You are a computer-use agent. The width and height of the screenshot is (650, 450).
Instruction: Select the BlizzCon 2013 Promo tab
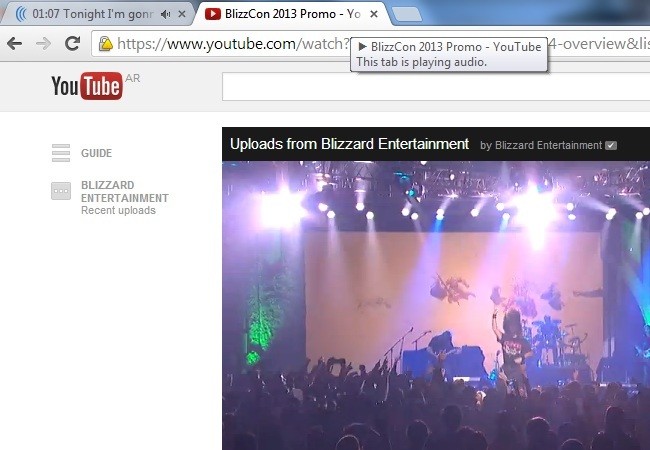click(x=292, y=14)
